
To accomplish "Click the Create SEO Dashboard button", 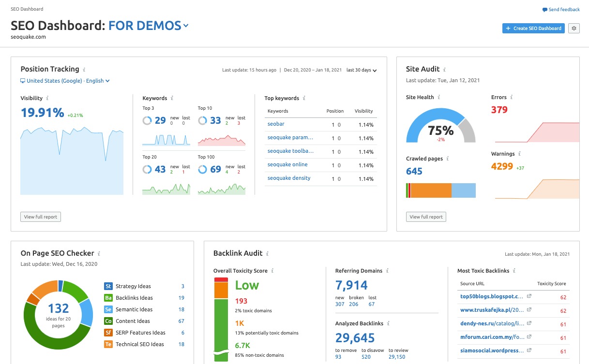I will pos(533,29).
